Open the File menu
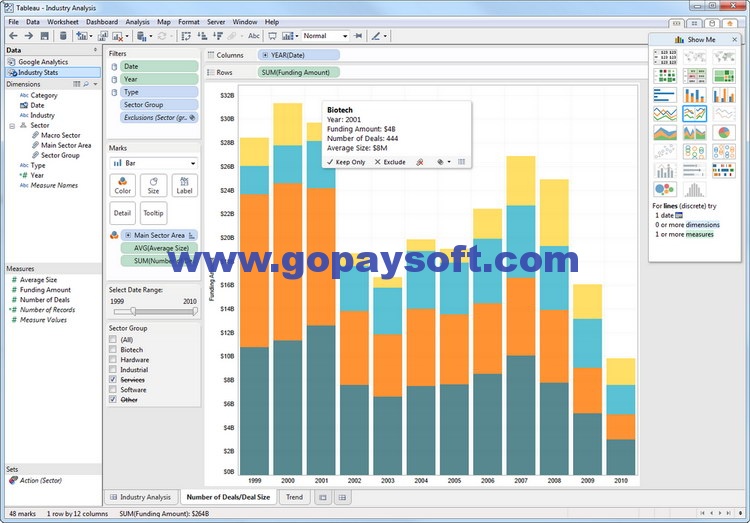This screenshot has height=523, width=750. click(x=13, y=22)
